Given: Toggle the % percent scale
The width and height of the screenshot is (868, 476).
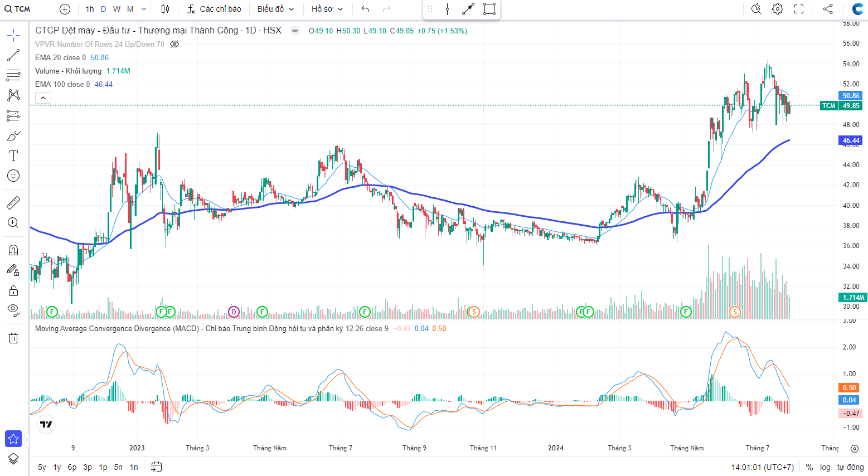Looking at the screenshot, I should [809, 467].
